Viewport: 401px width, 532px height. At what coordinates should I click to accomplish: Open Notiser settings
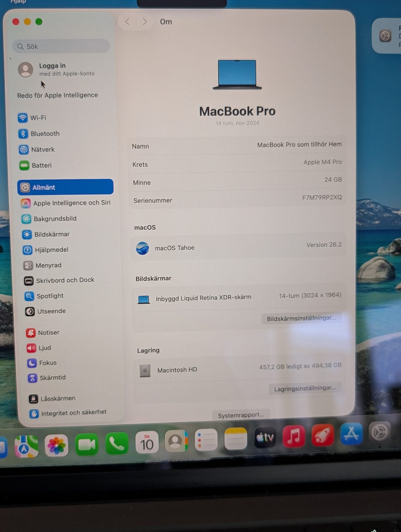click(x=43, y=333)
